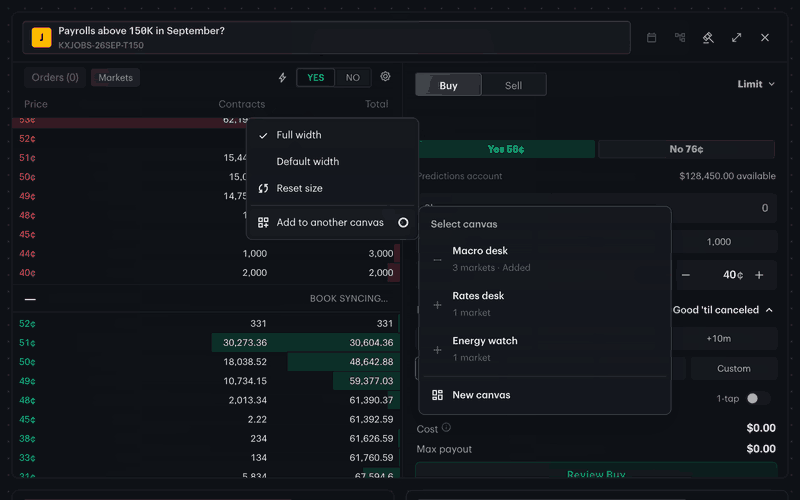Click the Custom expiry button
Image resolution: width=800 pixels, height=500 pixels.
pyautogui.click(x=734, y=368)
